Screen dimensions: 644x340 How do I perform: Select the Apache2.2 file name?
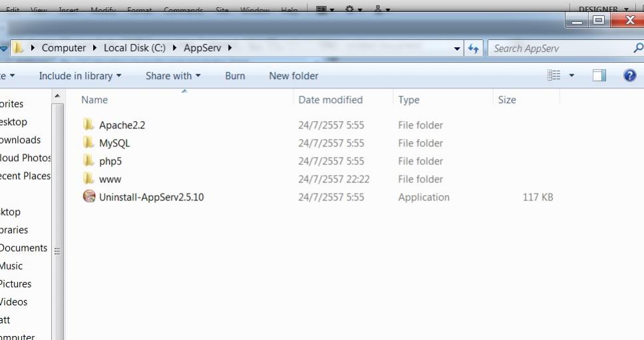pyautogui.click(x=122, y=125)
